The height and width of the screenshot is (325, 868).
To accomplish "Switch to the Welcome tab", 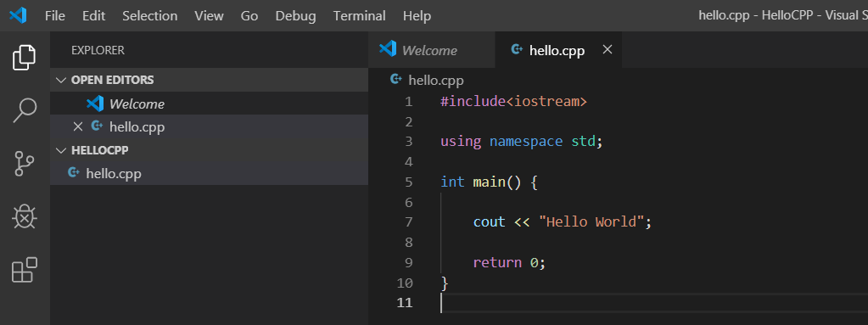I will point(431,50).
